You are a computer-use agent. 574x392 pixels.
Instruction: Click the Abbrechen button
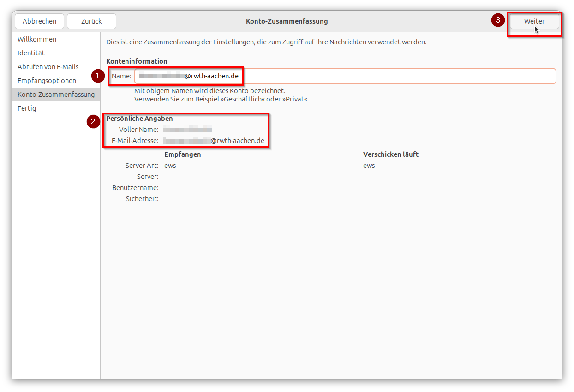tap(39, 21)
